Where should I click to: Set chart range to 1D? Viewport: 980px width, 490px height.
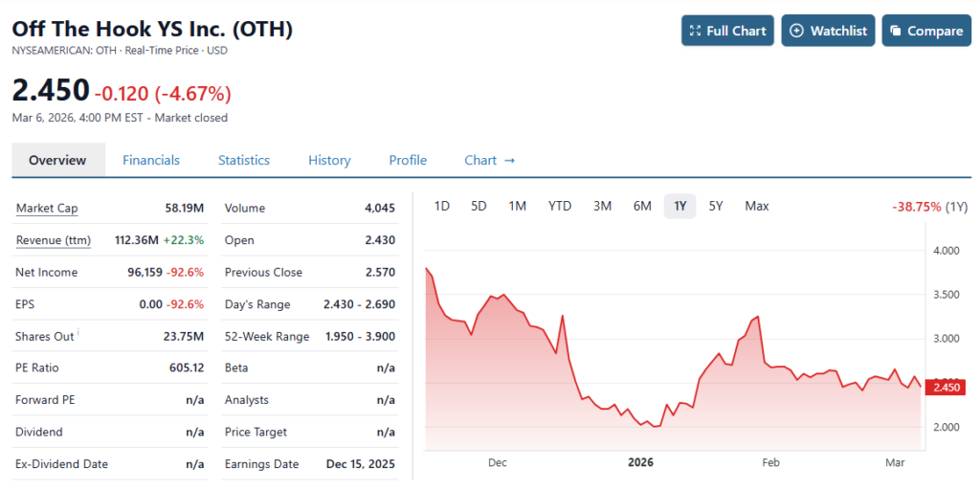[442, 206]
